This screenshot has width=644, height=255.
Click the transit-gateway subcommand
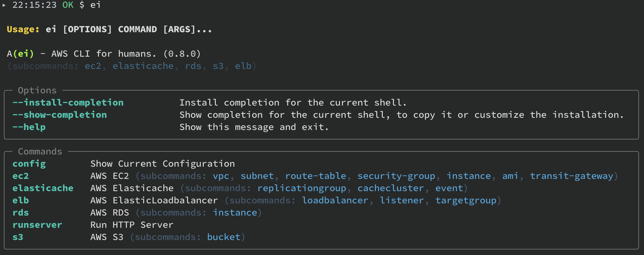(572, 176)
